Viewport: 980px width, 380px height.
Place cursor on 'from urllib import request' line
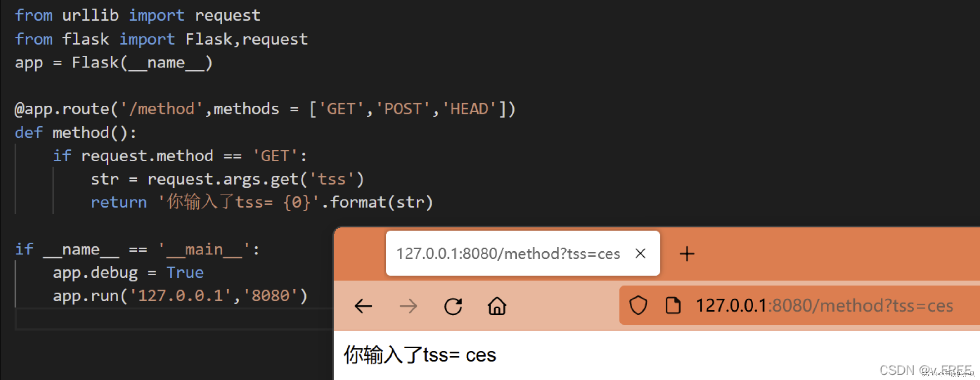point(137,16)
